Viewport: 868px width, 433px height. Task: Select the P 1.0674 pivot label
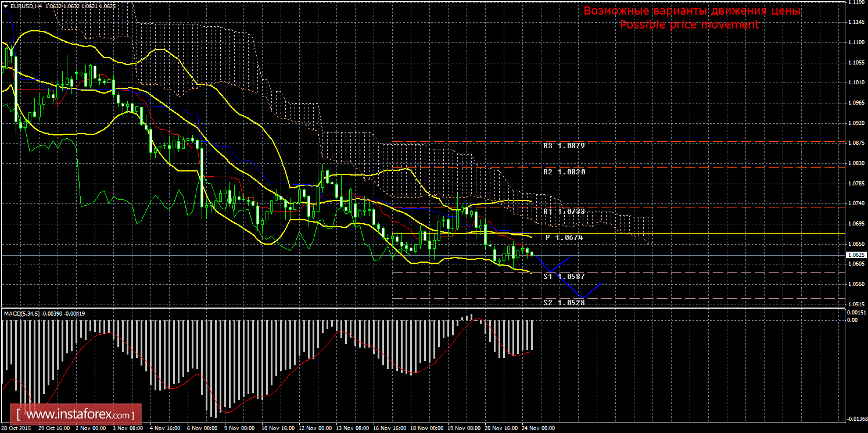(x=564, y=238)
